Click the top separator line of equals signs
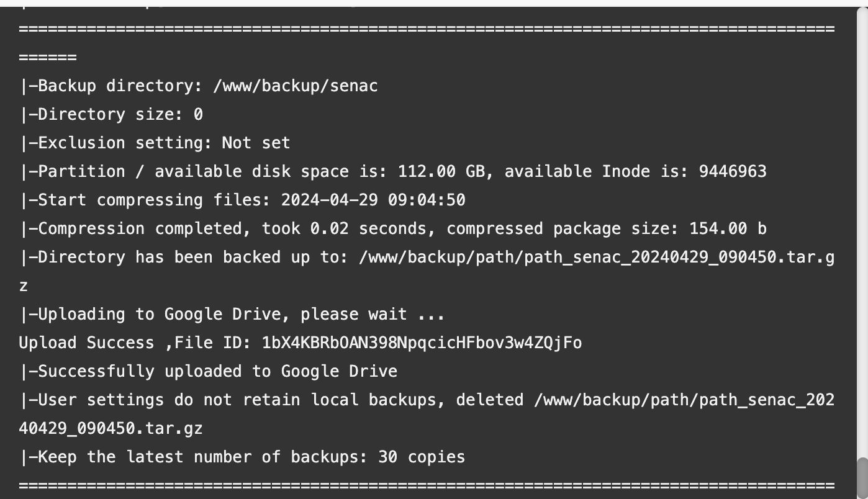Image resolution: width=868 pixels, height=499 pixels. [x=426, y=30]
